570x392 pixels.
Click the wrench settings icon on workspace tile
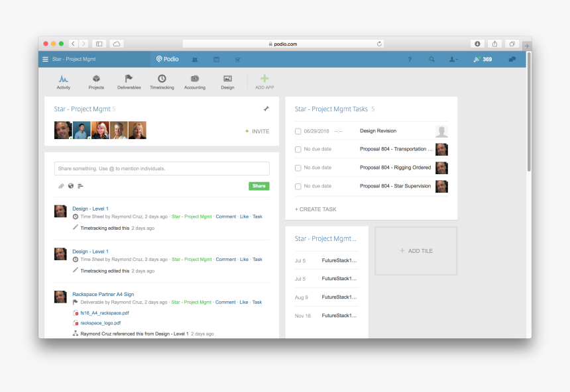tap(266, 109)
